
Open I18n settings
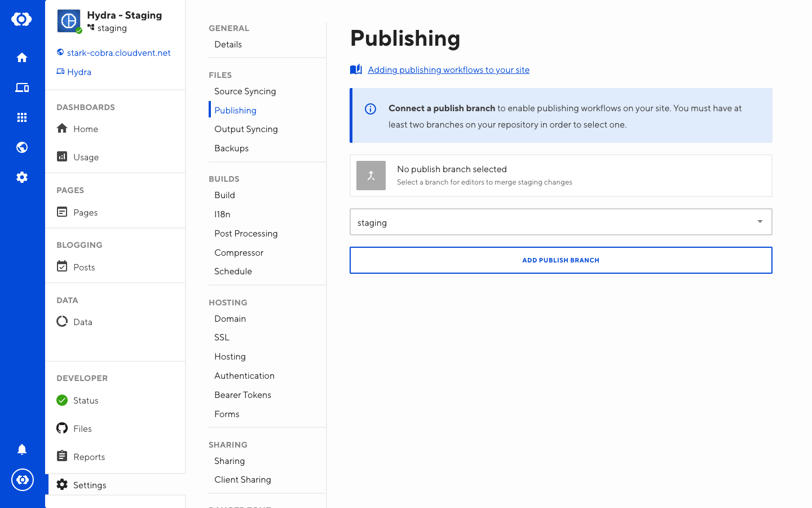222,214
